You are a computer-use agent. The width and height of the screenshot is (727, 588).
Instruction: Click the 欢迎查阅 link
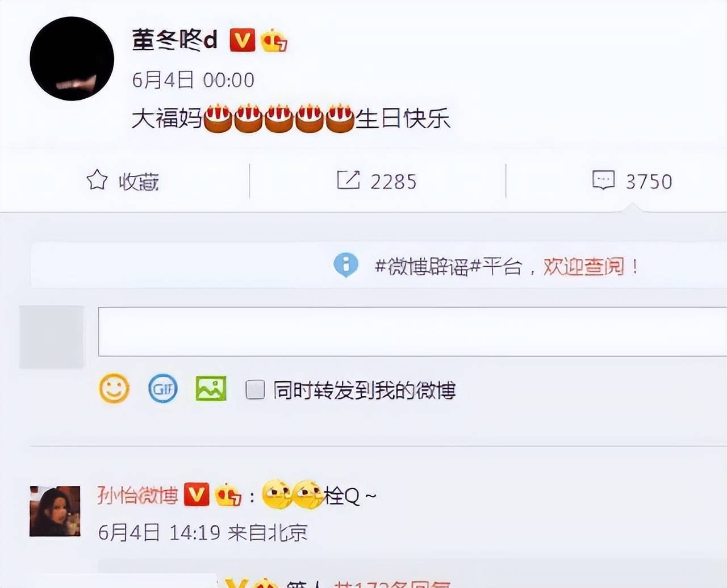pos(584,266)
